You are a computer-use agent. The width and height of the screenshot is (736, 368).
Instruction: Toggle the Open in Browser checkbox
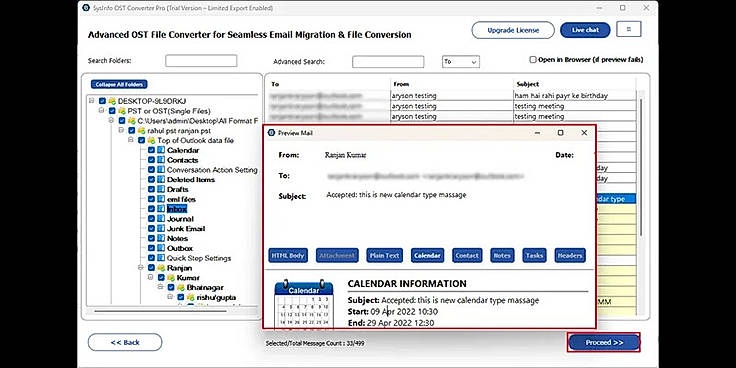[533, 60]
